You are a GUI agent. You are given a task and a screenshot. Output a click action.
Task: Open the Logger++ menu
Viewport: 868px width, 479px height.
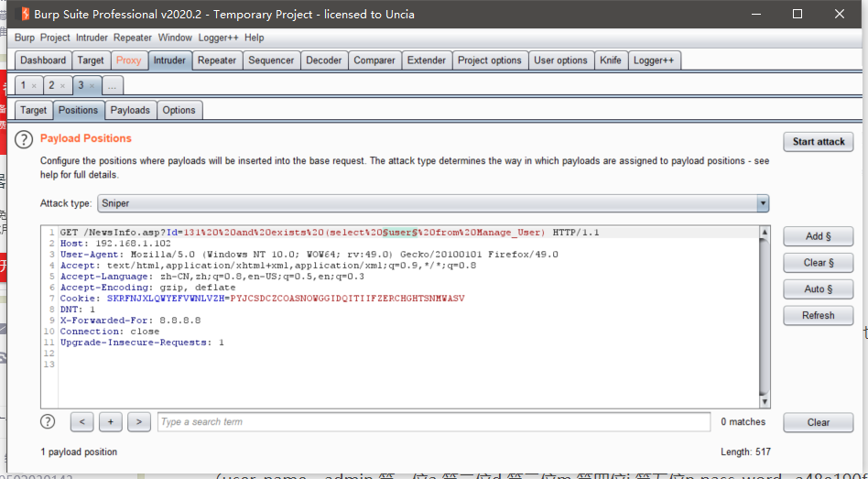point(219,38)
